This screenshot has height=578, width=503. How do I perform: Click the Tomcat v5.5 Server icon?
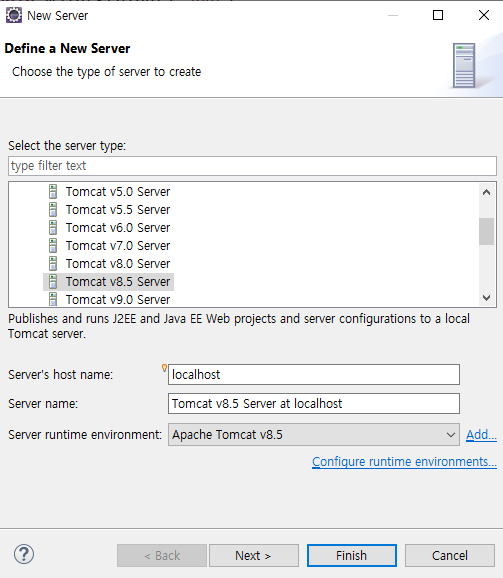click(x=53, y=210)
